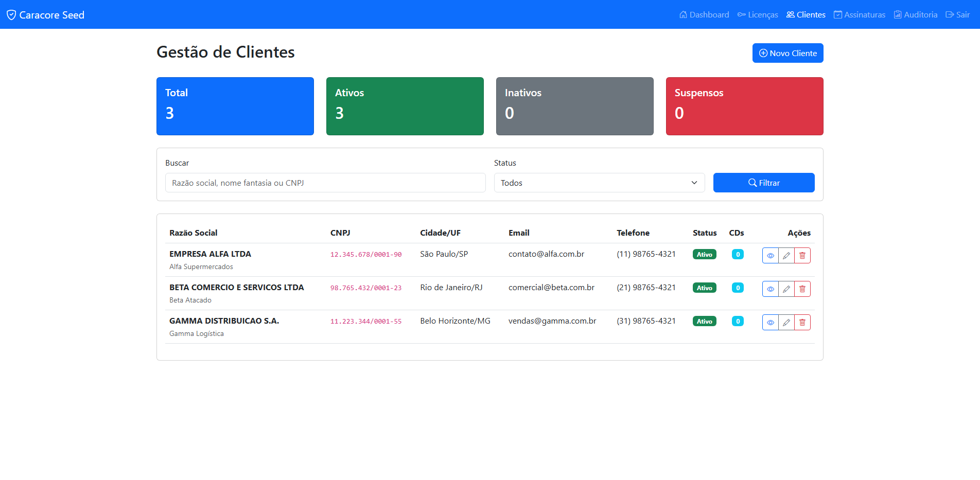Viewport: 980px width, 480px height.
Task: Focus the Buscar search input field
Action: [325, 183]
